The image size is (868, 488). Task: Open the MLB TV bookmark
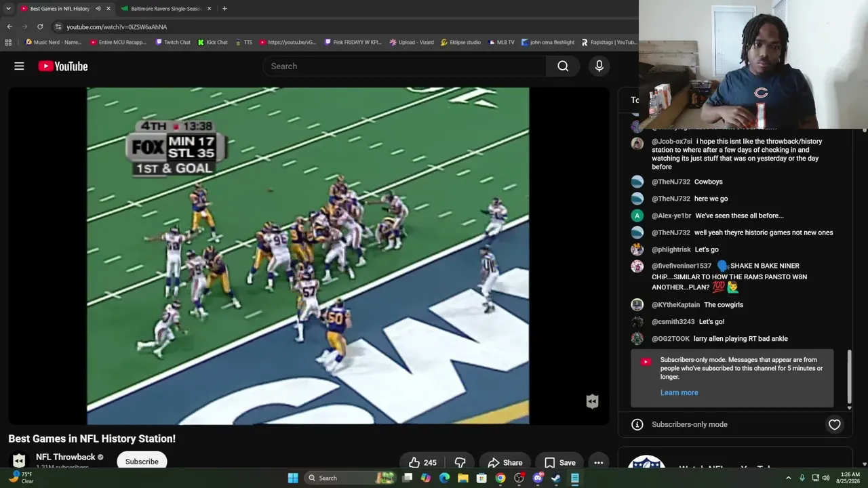pyautogui.click(x=501, y=42)
